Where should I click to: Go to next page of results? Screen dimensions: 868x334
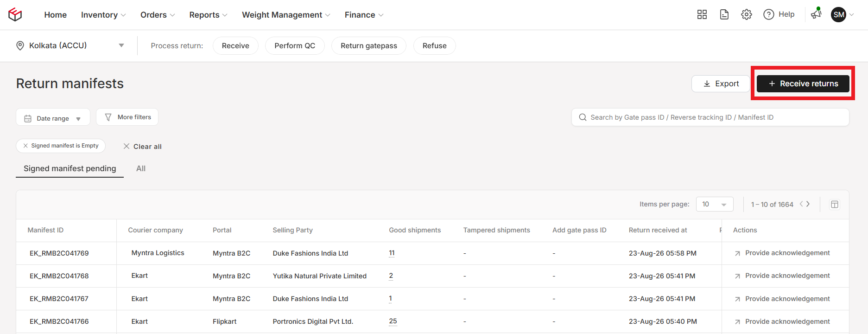point(808,204)
